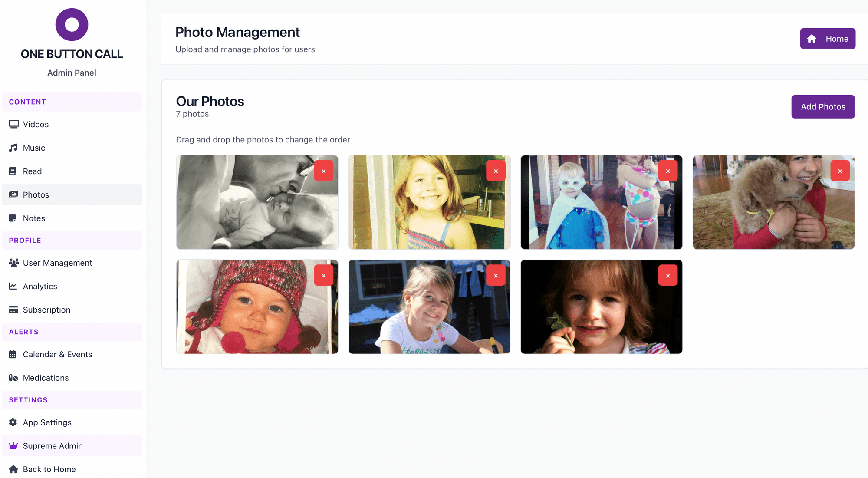Viewport: 868px width, 478px height.
Task: Click the App Settings gear icon
Action: point(12,422)
